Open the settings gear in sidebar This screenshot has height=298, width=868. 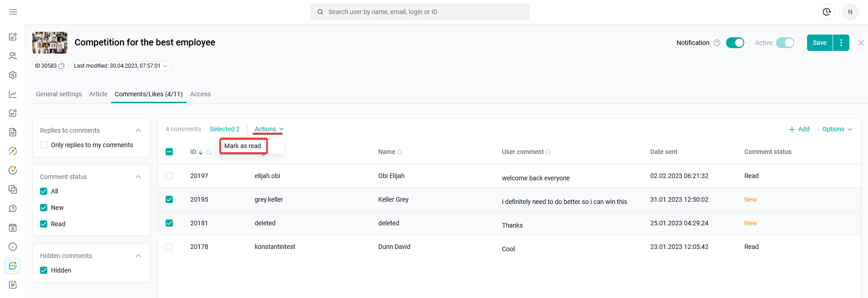pyautogui.click(x=13, y=75)
